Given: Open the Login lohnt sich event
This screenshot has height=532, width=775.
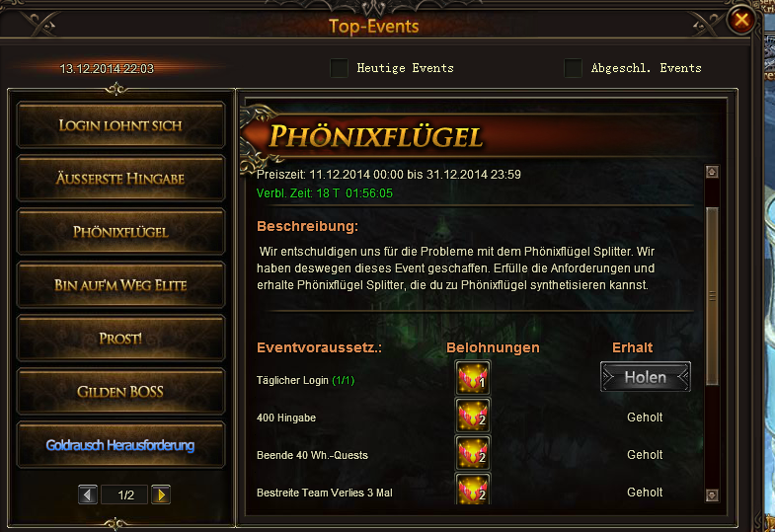Looking at the screenshot, I should (120, 125).
